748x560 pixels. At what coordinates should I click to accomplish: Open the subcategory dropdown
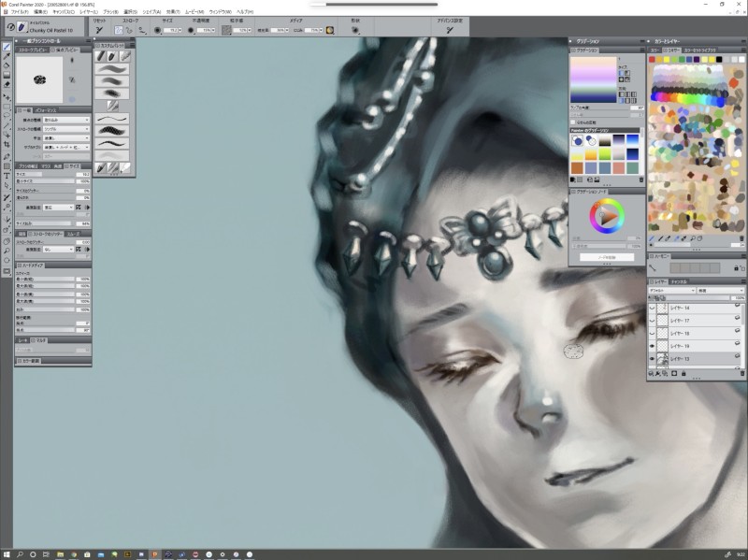coord(66,147)
